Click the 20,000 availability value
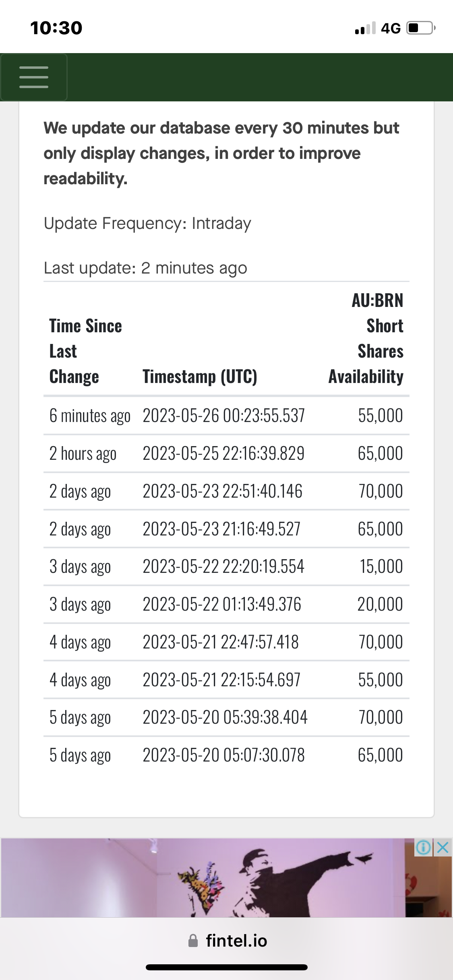453x980 pixels. pyautogui.click(x=380, y=605)
